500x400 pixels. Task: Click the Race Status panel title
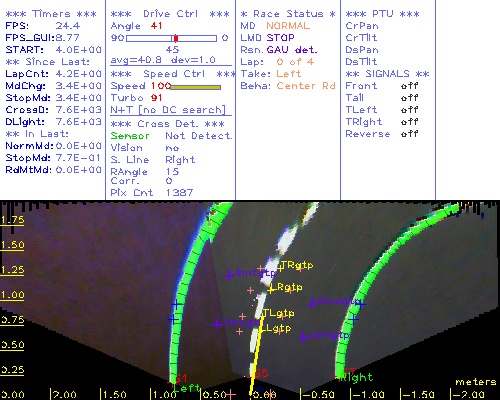(x=288, y=14)
